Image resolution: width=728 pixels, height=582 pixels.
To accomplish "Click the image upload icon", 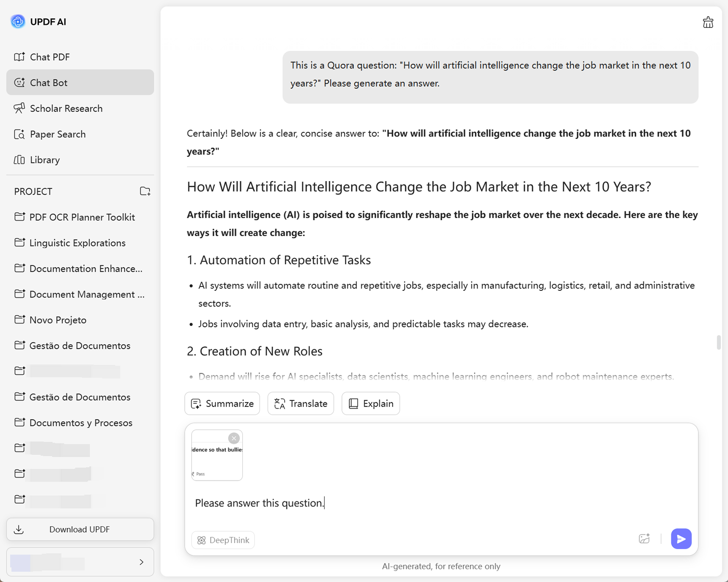I will click(644, 539).
